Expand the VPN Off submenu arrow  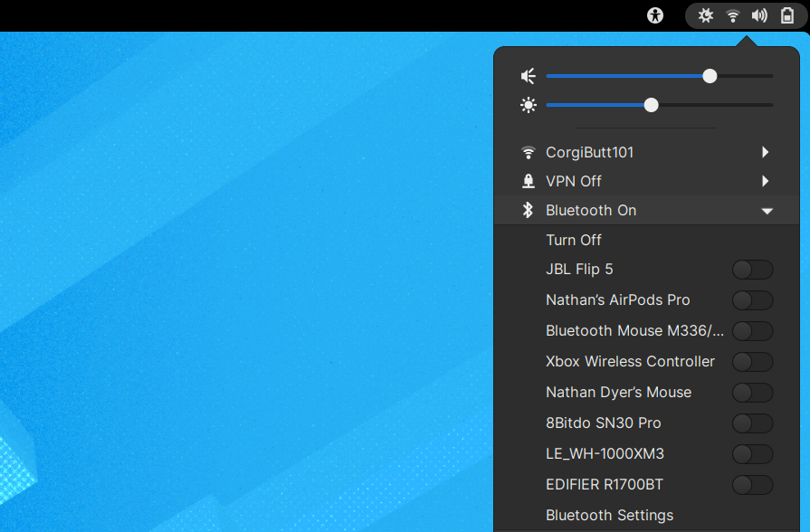click(766, 181)
